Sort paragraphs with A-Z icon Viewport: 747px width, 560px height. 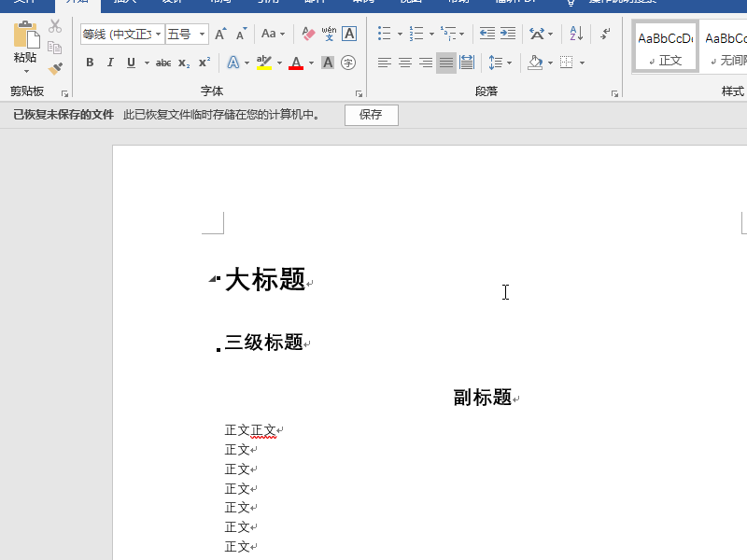(x=576, y=34)
